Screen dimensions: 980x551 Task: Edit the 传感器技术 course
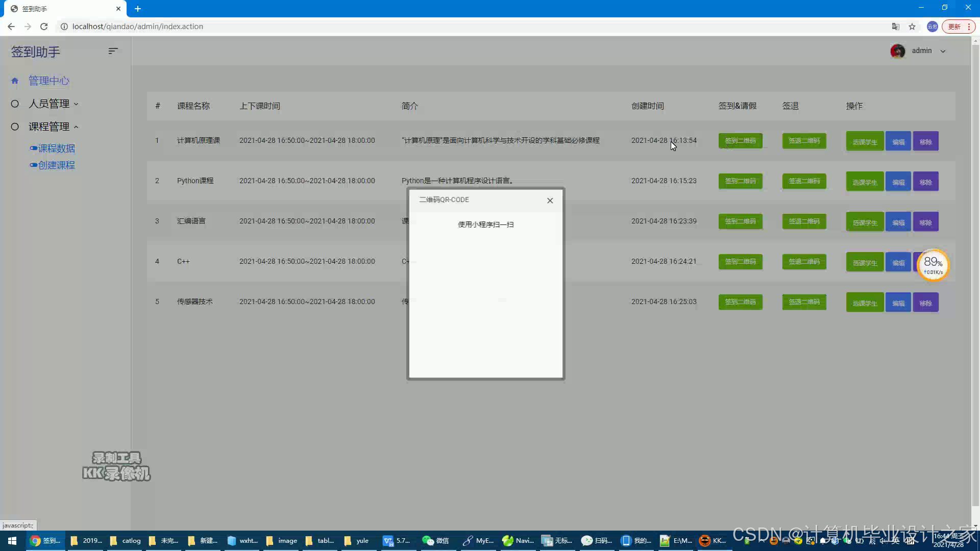pyautogui.click(x=898, y=303)
